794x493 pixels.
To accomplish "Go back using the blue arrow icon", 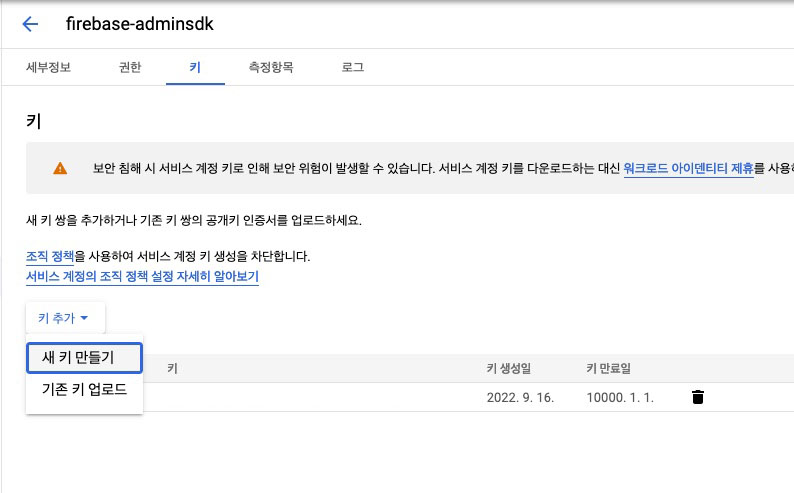I will pyautogui.click(x=30, y=24).
